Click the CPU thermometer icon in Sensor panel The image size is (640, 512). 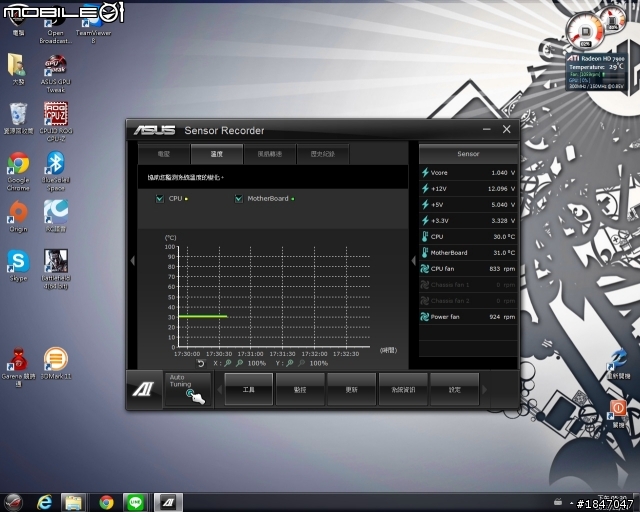[425, 236]
